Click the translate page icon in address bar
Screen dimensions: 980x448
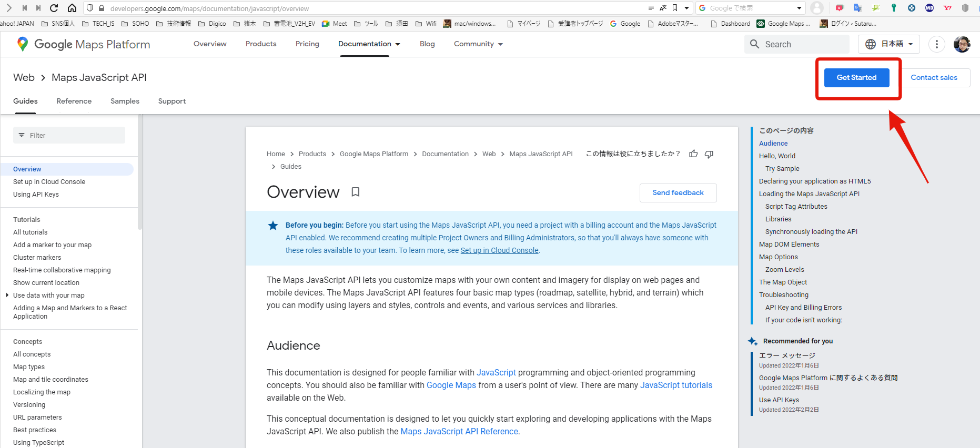point(663,8)
